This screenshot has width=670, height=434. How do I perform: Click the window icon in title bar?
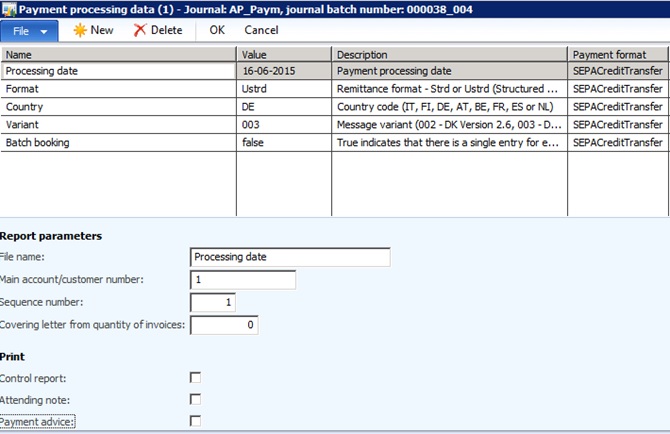click(x=9, y=9)
